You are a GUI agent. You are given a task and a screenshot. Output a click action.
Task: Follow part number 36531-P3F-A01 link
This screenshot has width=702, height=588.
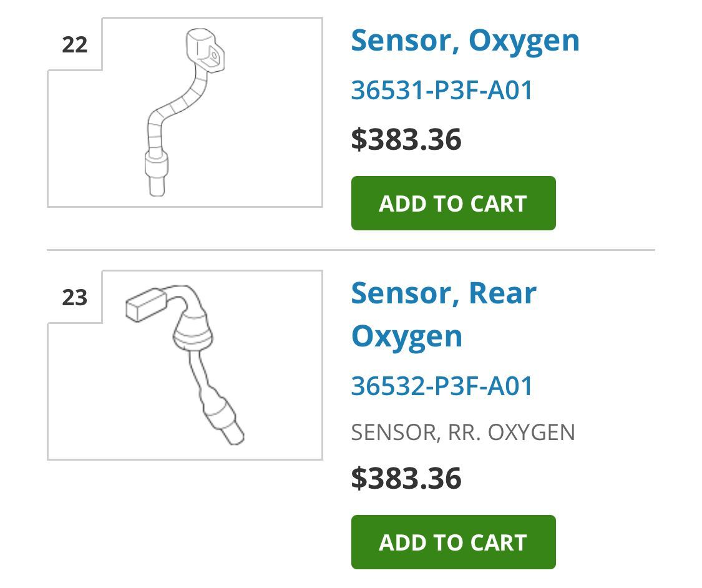tap(442, 91)
